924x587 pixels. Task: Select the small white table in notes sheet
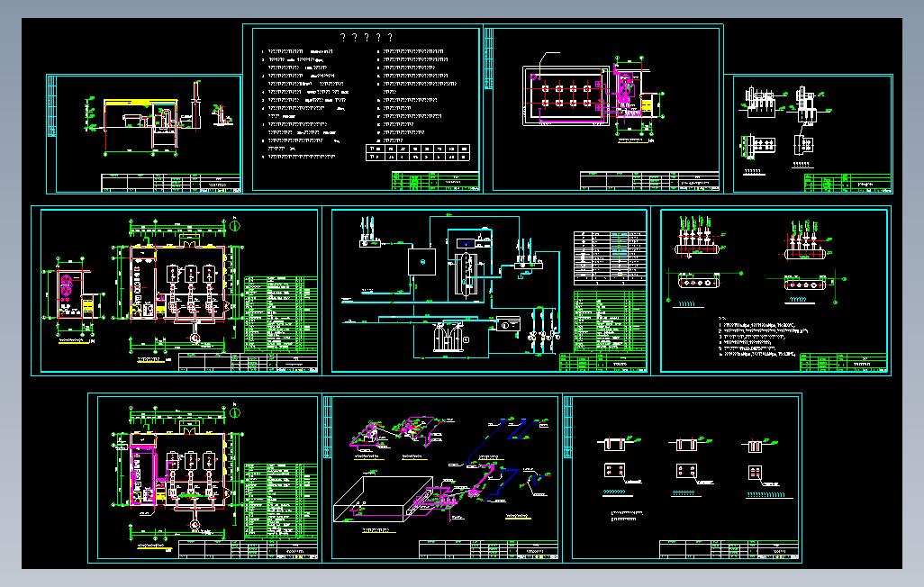pos(417,153)
